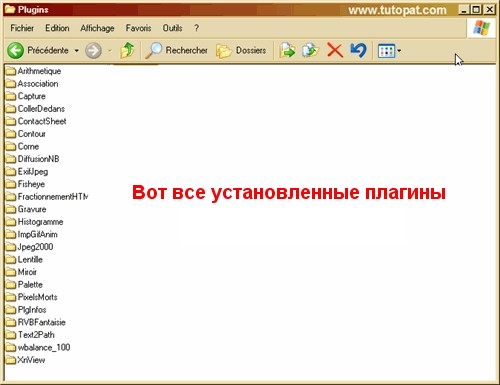This screenshot has width=500, height=385.
Task: Select the CollerDedans folder icon
Action: click(11, 109)
